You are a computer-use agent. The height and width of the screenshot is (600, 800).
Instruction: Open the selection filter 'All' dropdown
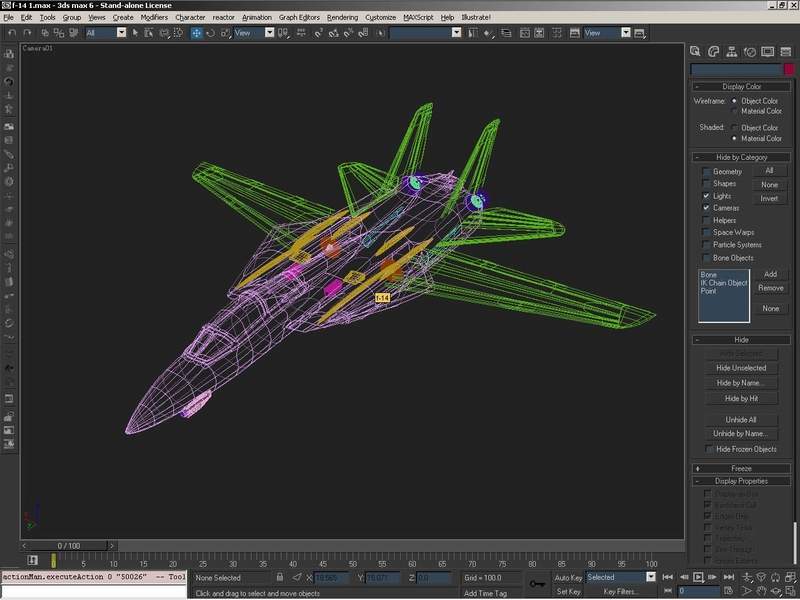click(121, 33)
